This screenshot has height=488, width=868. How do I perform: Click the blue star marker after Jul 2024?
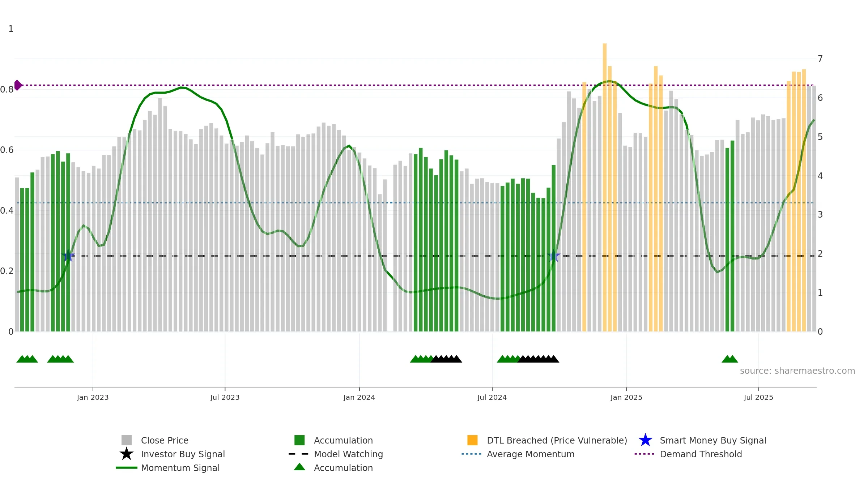click(x=553, y=256)
